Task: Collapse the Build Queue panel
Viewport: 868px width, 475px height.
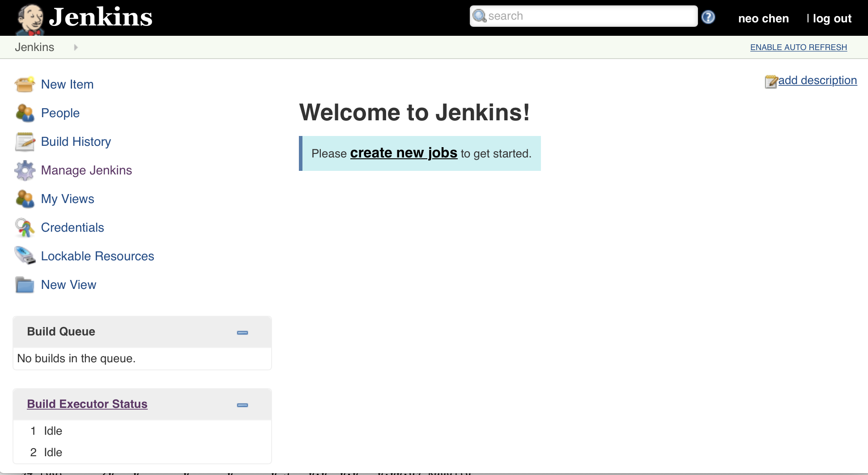Action: pos(243,332)
